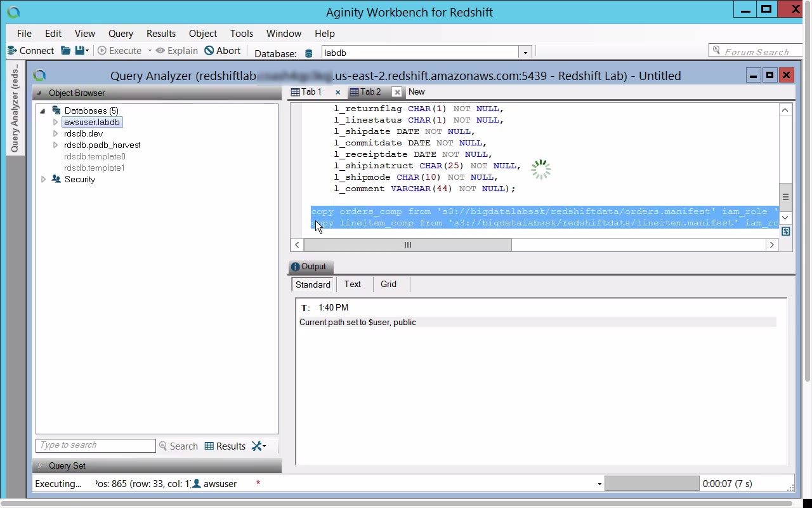This screenshot has height=508, width=812.
Task: Select rdsdb.template0 in the tree
Action: pos(95,156)
